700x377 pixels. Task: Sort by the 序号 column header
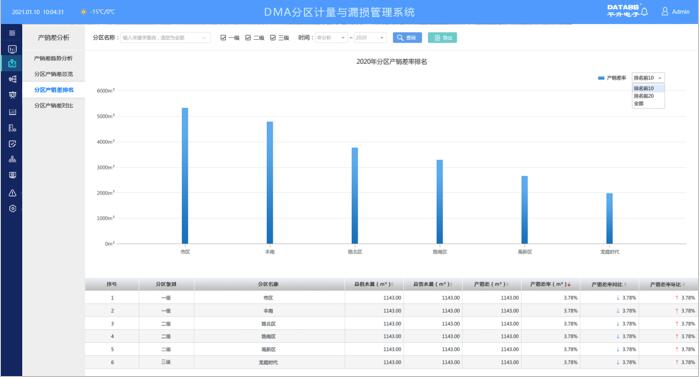click(x=112, y=284)
